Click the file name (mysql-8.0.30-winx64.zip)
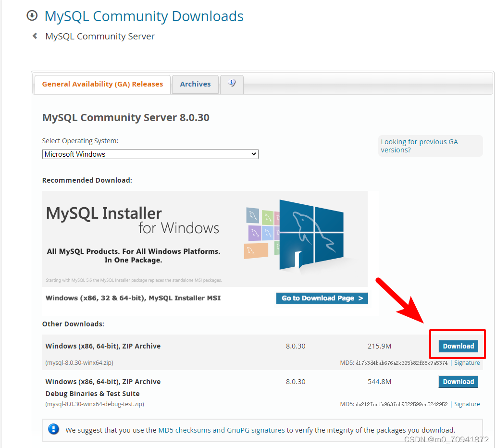Screen dimensions: 496x448 coord(79,363)
